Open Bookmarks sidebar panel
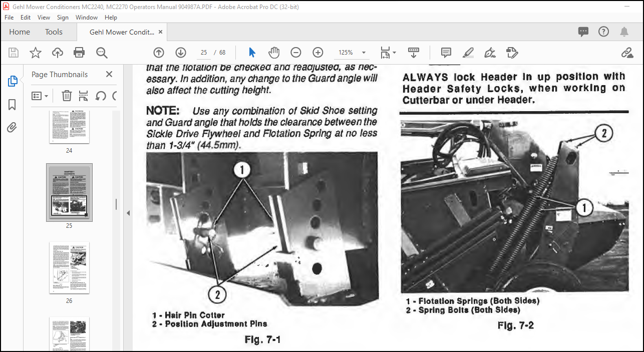This screenshot has width=644, height=352. coord(13,105)
